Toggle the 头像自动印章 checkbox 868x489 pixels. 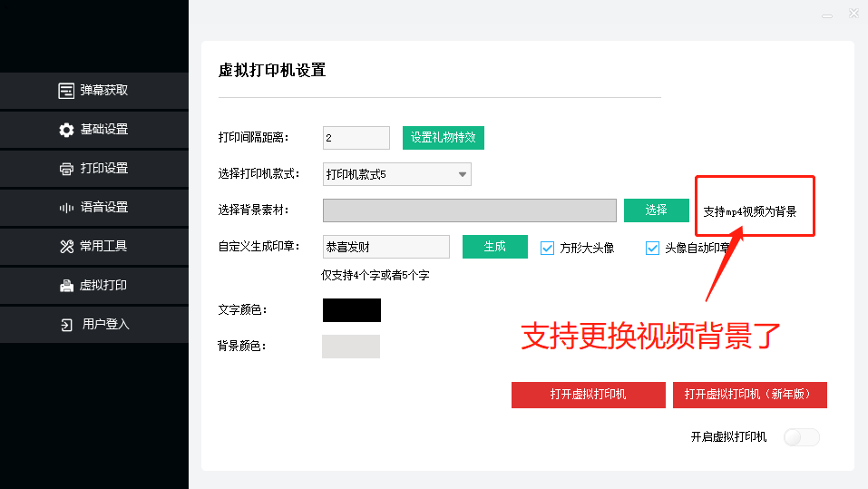652,248
